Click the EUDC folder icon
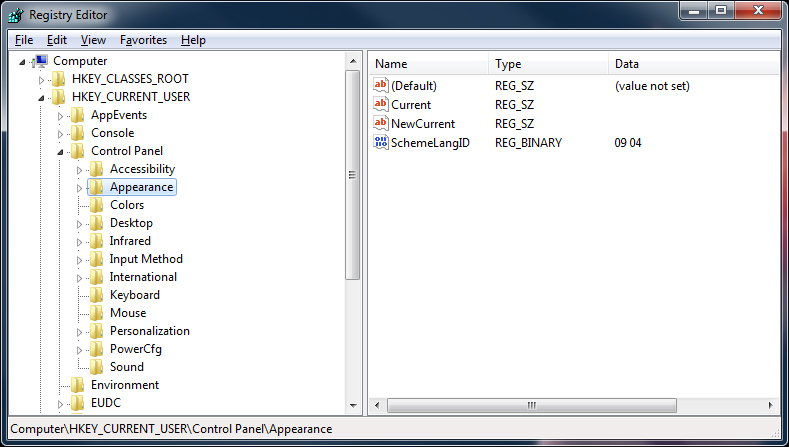789x447 pixels. point(77,403)
